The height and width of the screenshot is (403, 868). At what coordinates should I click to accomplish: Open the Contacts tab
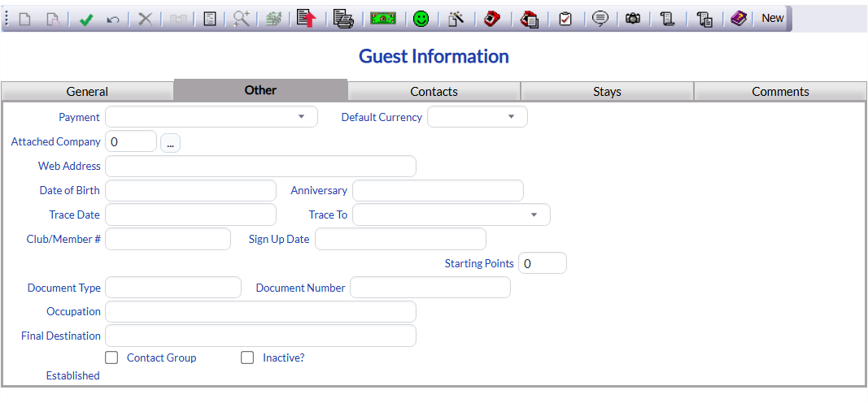[x=434, y=91]
